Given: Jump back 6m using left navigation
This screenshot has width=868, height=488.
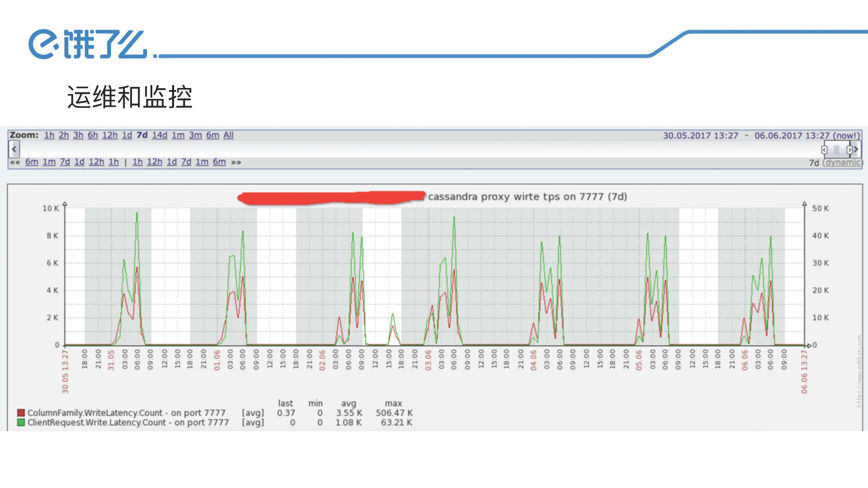Looking at the screenshot, I should (32, 162).
